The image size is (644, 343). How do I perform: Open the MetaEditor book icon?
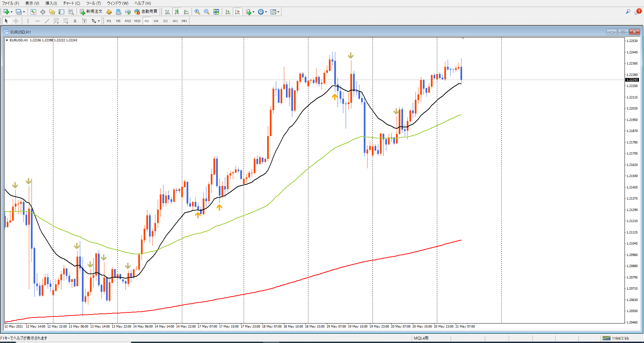[109, 12]
